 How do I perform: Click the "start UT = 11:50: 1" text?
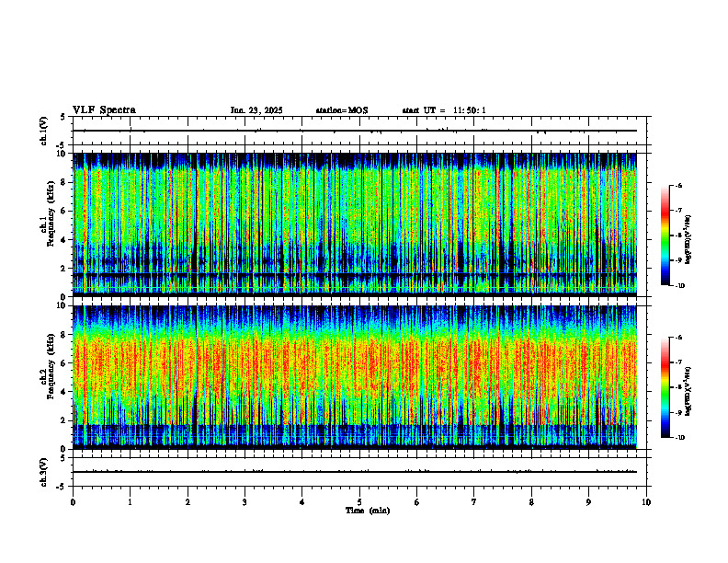[x=444, y=110]
